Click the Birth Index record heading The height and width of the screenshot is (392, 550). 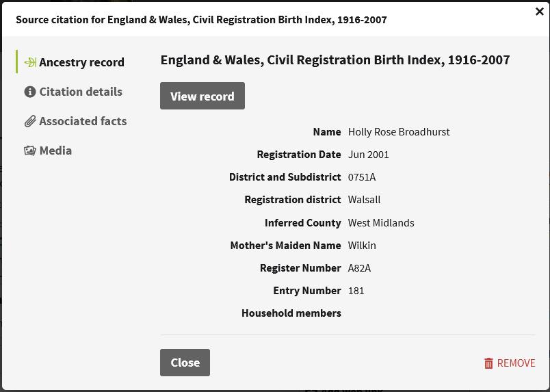335,60
